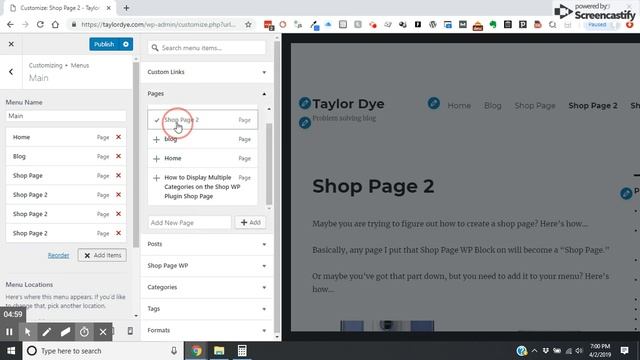Screen dimensions: 640x360
Task: Close the Customizer with the X icon
Action: point(11,44)
